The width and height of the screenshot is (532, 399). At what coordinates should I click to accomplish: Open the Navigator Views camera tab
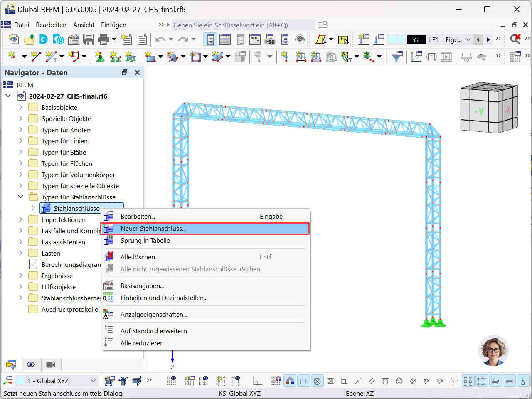[x=51, y=365]
